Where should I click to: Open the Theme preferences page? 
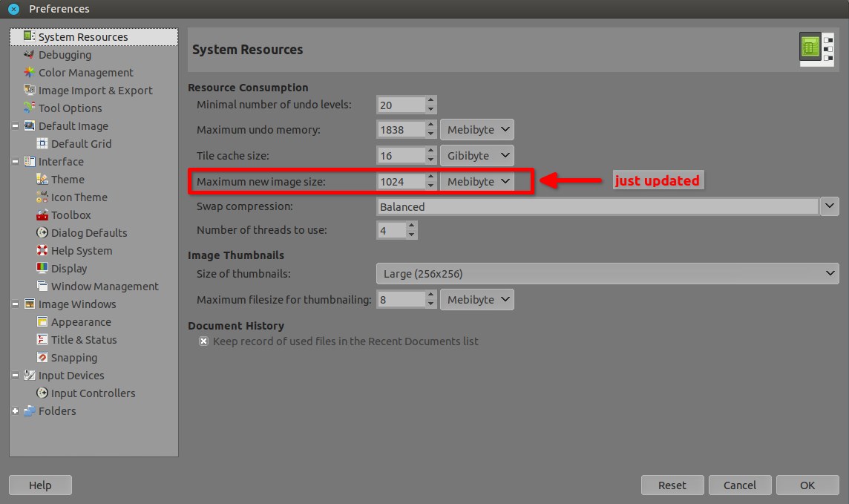68,179
